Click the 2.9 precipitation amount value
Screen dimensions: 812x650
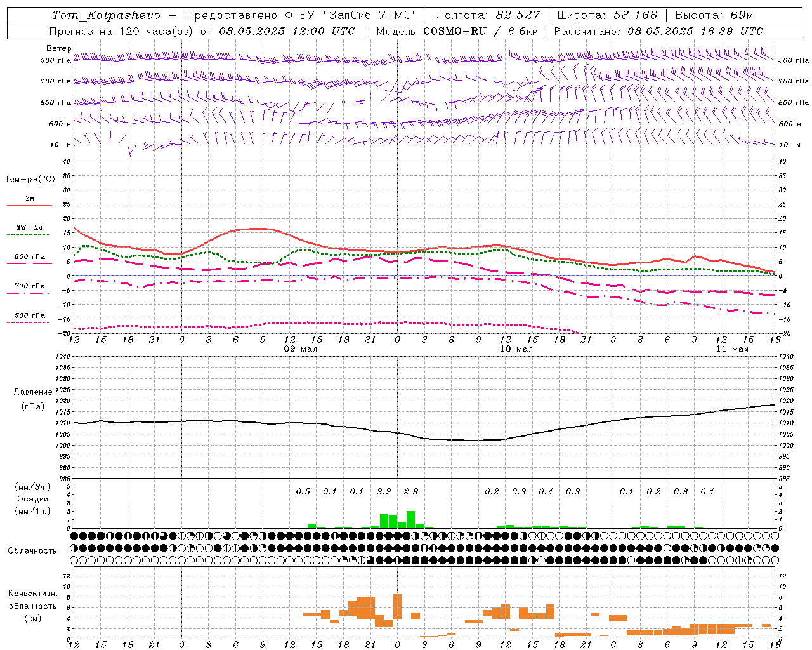click(411, 491)
